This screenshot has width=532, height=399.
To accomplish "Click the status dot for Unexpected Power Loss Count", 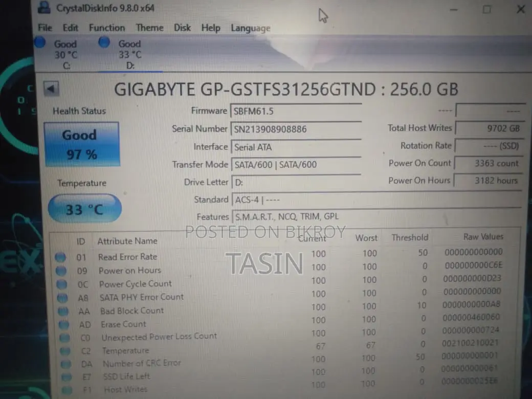I will pos(64,338).
